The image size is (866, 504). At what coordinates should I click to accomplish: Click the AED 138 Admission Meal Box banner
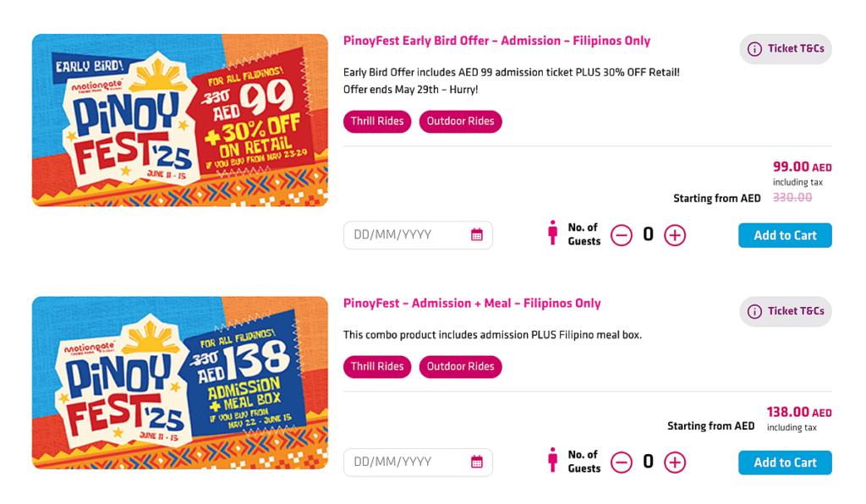coord(180,382)
